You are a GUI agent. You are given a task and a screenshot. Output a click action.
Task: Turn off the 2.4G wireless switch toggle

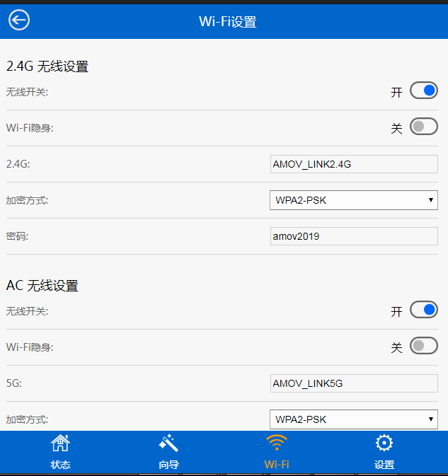pyautogui.click(x=424, y=91)
